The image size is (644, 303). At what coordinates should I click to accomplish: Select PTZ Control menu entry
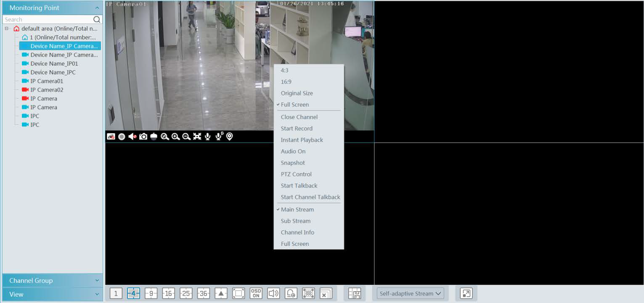tap(296, 174)
